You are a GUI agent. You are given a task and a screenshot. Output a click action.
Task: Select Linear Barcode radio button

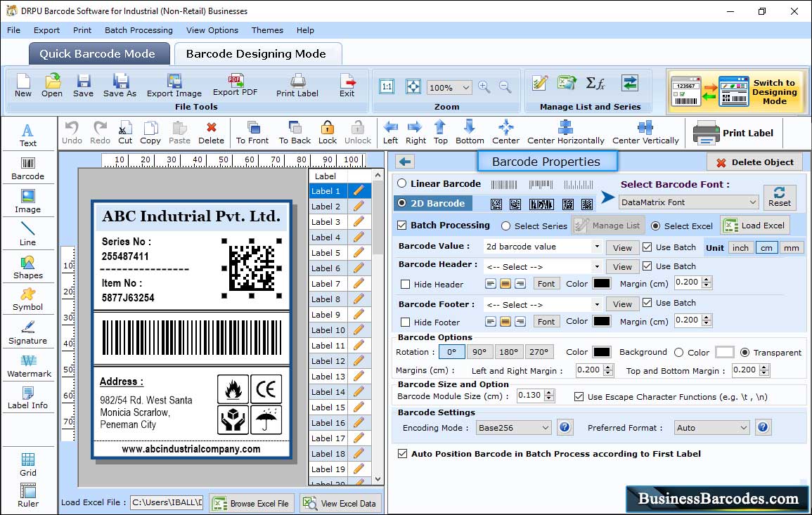pos(402,183)
